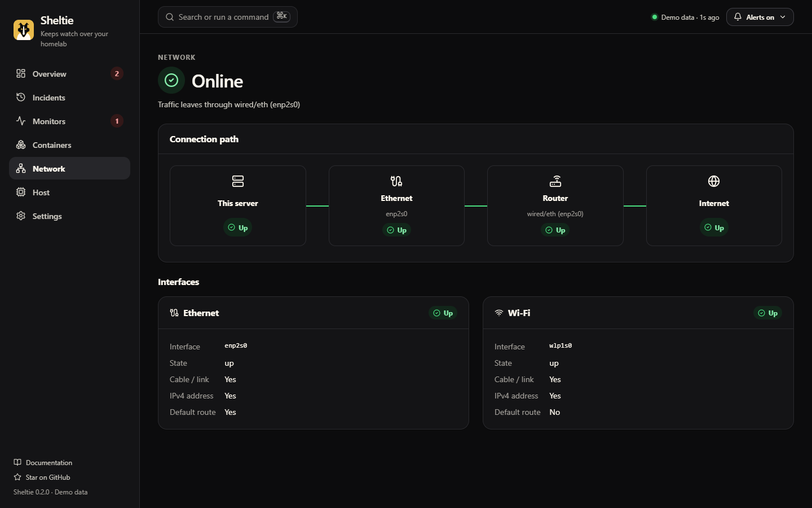This screenshot has width=812, height=508.
Task: Click the Wi-Fi Cable / link Yes value
Action: pos(555,379)
